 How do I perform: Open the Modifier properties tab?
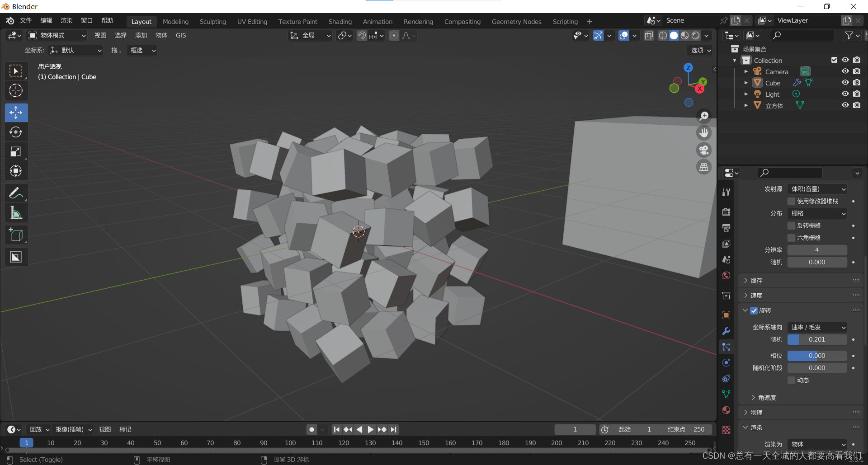pyautogui.click(x=726, y=331)
